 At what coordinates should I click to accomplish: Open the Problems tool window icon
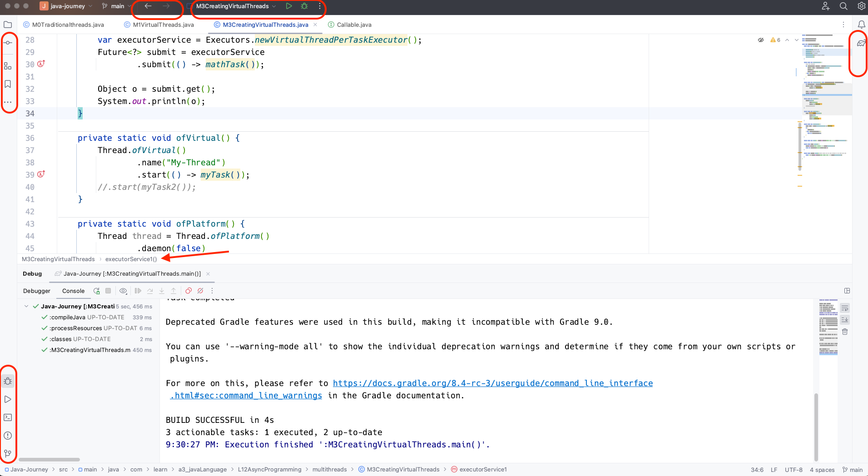[x=8, y=435]
